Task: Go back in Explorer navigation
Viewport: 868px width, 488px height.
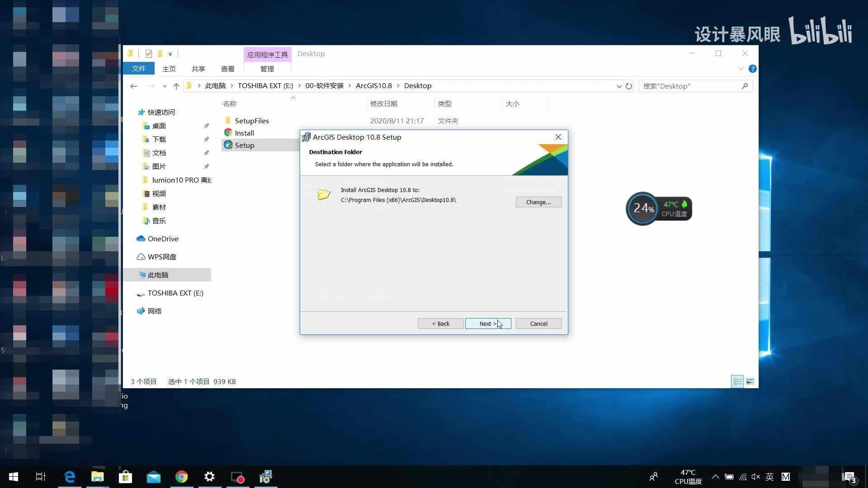Action: point(133,86)
